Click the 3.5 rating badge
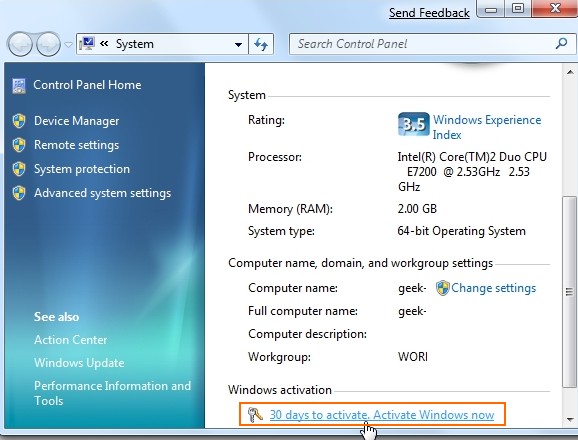The image size is (578, 440). click(414, 124)
